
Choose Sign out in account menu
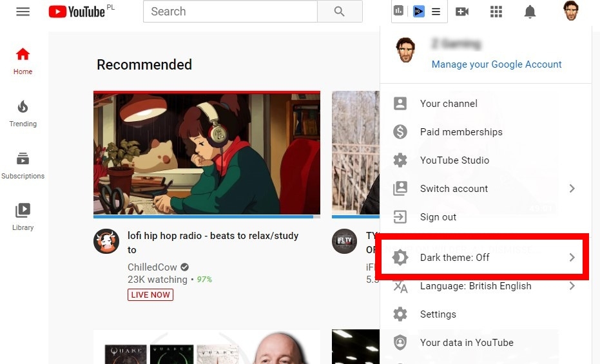click(x=485, y=217)
